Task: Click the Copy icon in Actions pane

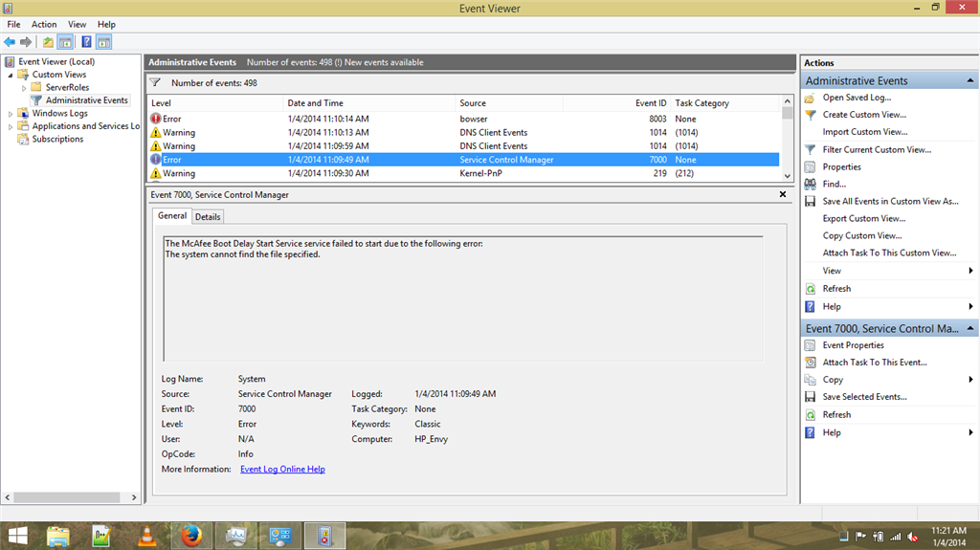Action: pyautogui.click(x=810, y=380)
